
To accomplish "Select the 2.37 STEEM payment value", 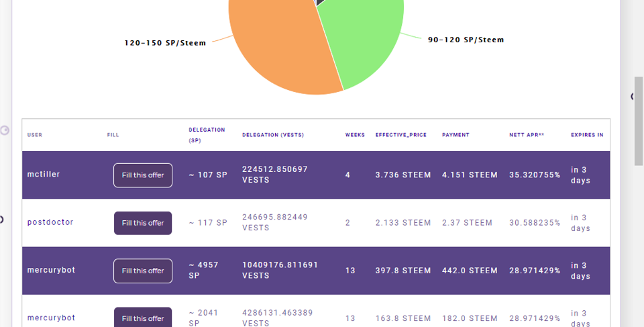I will [x=467, y=222].
